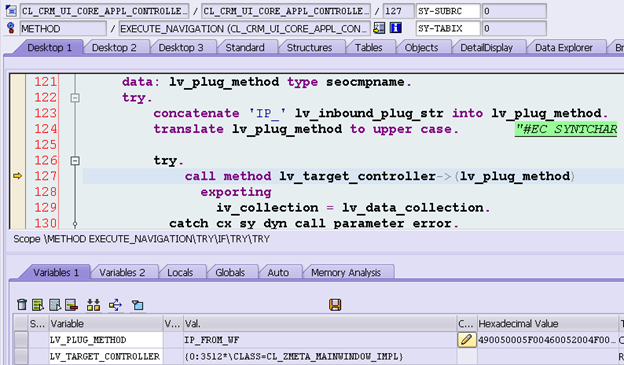Open the DetailDisplay tab

pos(486,48)
